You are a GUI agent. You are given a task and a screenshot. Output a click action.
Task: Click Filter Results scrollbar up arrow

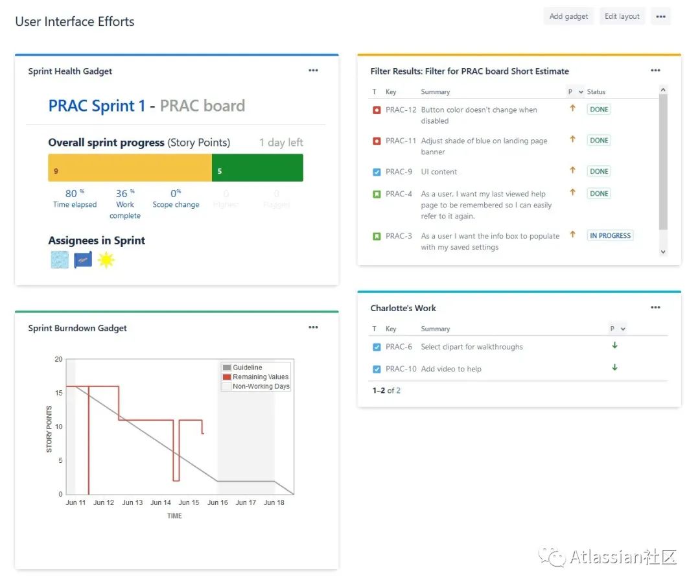point(663,90)
